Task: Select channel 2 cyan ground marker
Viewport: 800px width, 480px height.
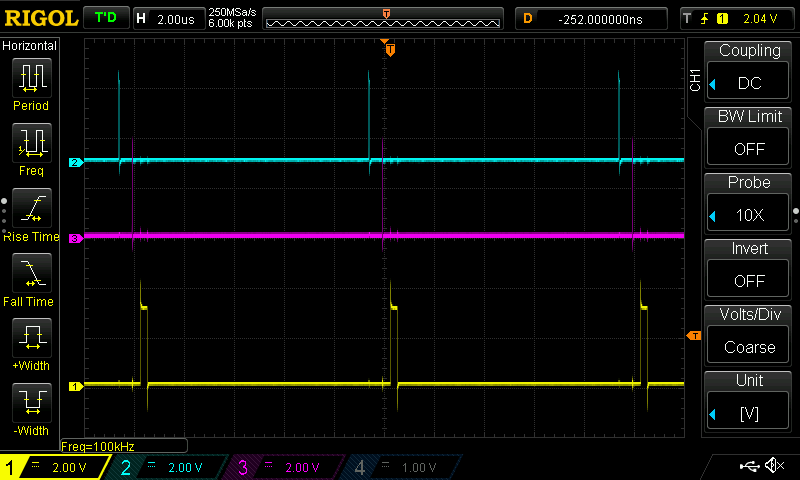Action: click(76, 163)
